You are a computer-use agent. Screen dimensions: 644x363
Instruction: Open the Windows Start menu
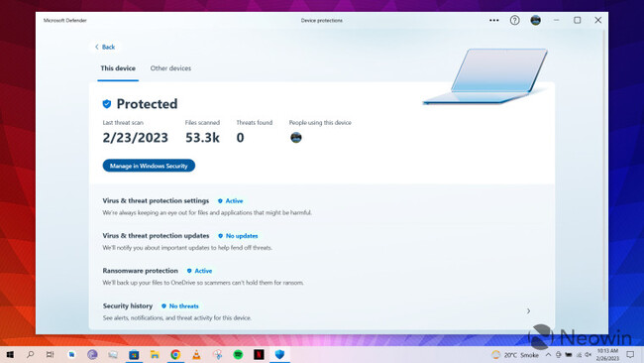[10, 354]
